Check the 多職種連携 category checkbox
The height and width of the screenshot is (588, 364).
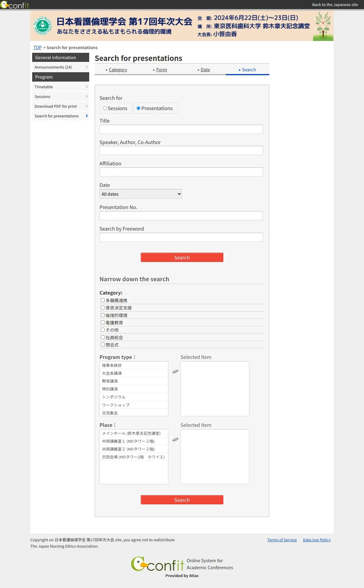click(103, 300)
